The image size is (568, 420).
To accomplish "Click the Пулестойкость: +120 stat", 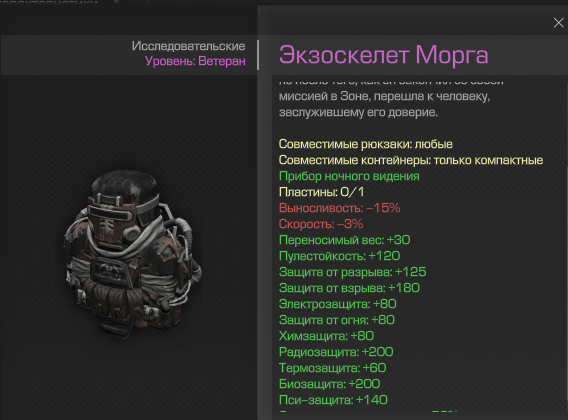I will coord(339,256).
